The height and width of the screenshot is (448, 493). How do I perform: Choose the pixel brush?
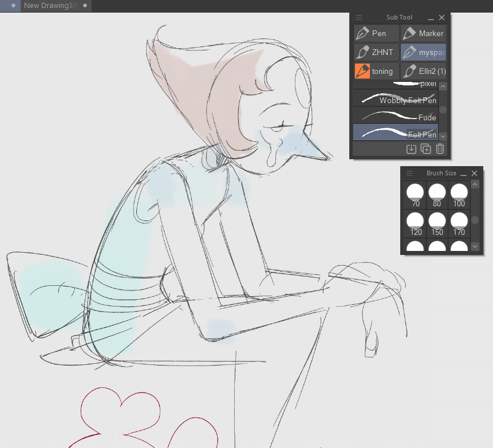tap(396, 85)
